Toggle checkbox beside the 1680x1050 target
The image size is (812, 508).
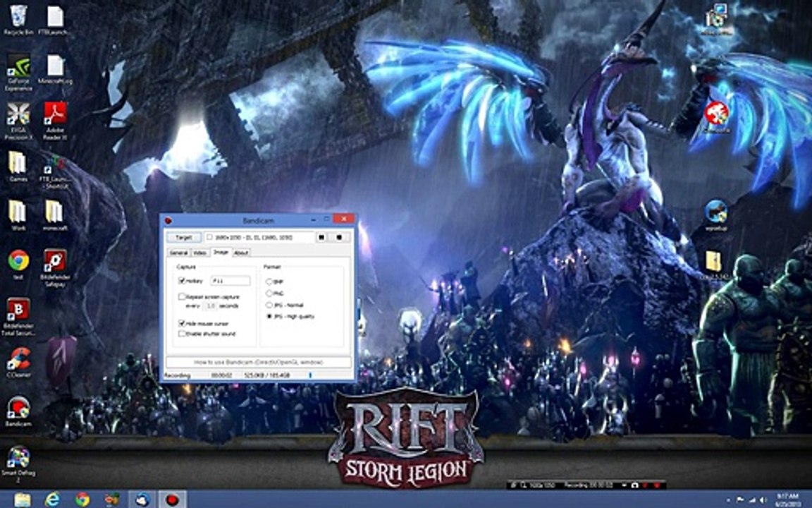[210, 237]
